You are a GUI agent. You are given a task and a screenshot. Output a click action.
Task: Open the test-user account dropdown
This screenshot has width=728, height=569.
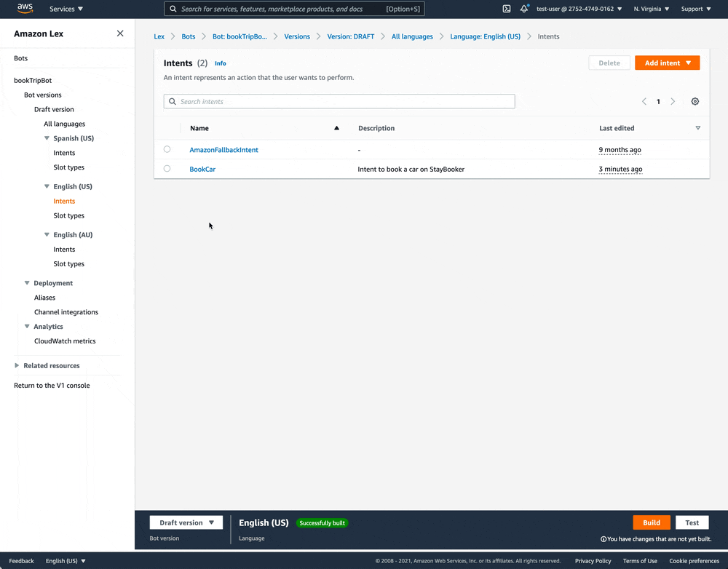click(579, 9)
